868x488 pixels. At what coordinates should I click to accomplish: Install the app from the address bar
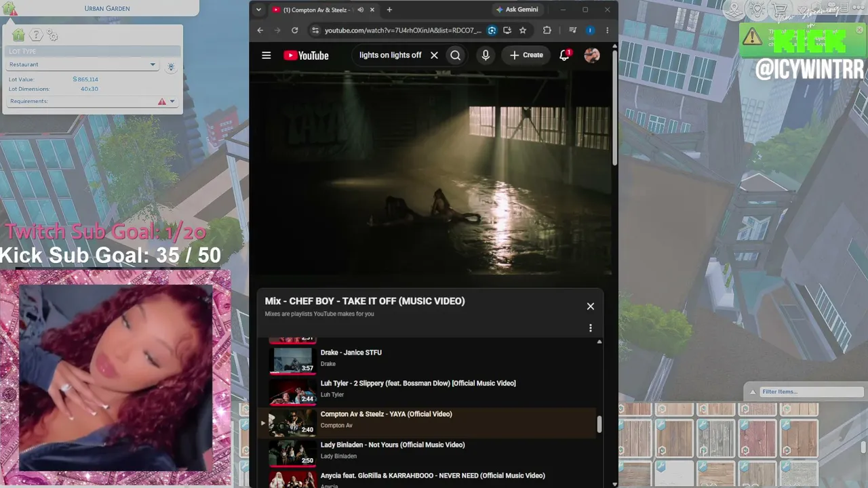click(507, 30)
